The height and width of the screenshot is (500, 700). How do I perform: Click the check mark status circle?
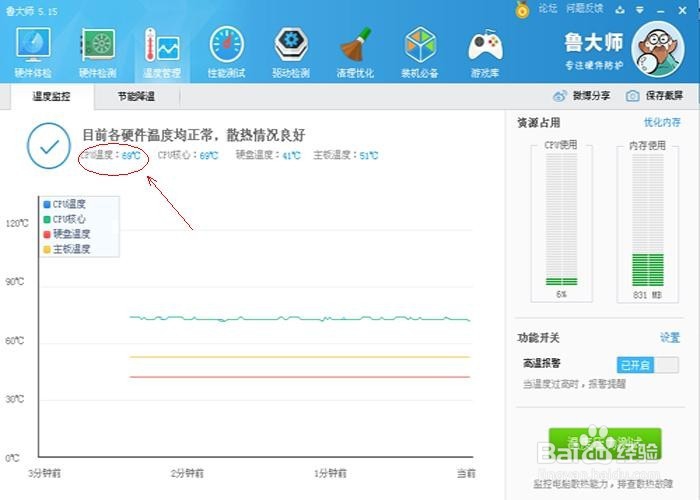[49, 146]
